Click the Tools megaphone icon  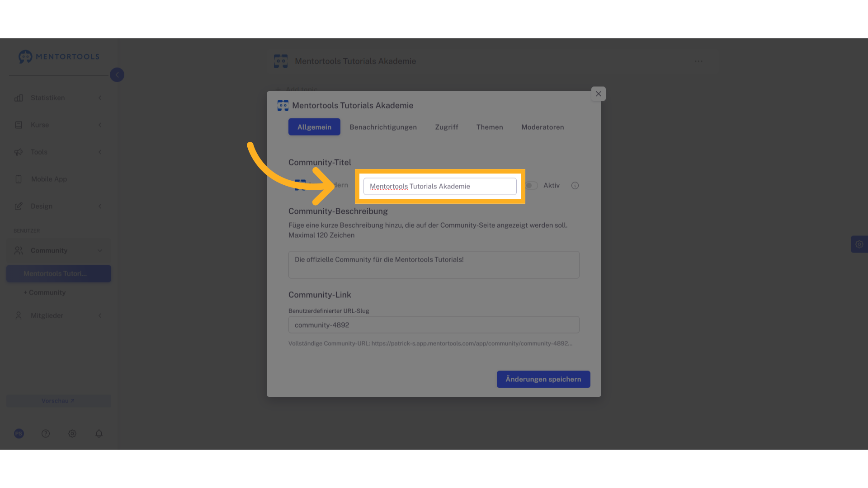19,152
